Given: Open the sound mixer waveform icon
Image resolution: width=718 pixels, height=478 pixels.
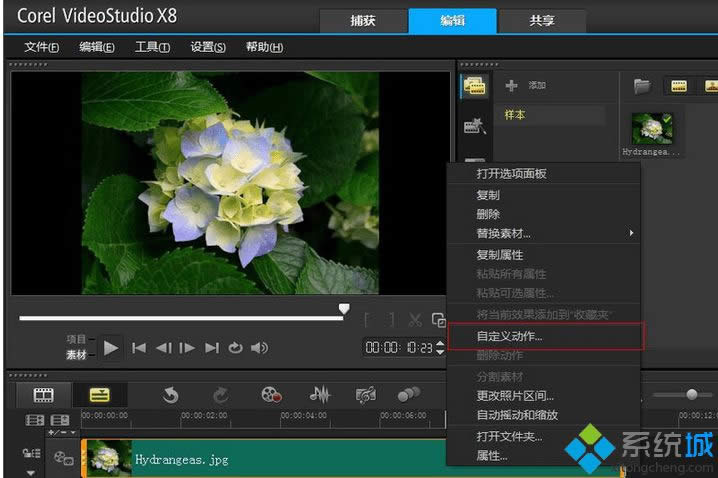Looking at the screenshot, I should [x=320, y=395].
